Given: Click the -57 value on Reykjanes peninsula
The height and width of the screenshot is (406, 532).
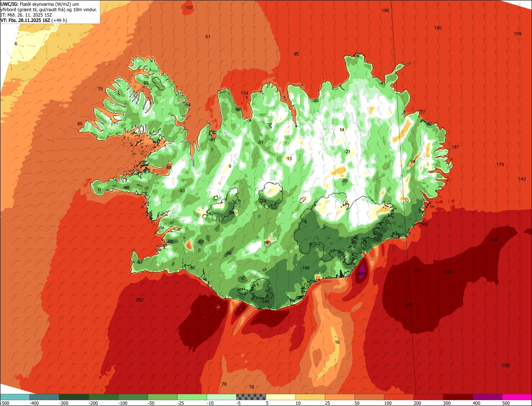Looking at the screenshot, I should (x=140, y=262).
